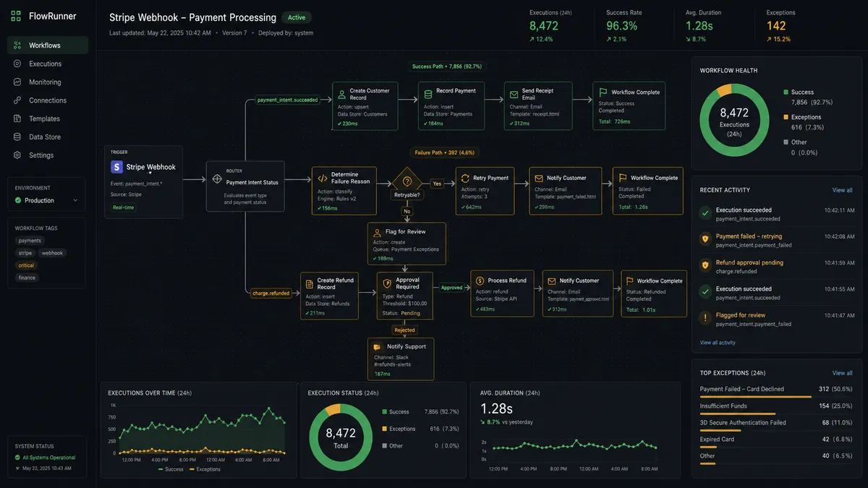
Task: Click the Failure Path summary label
Action: [446, 153]
